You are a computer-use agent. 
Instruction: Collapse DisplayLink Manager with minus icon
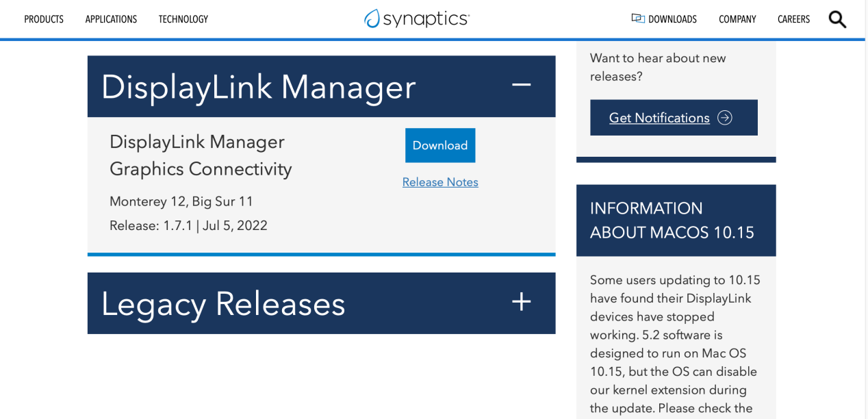[522, 85]
